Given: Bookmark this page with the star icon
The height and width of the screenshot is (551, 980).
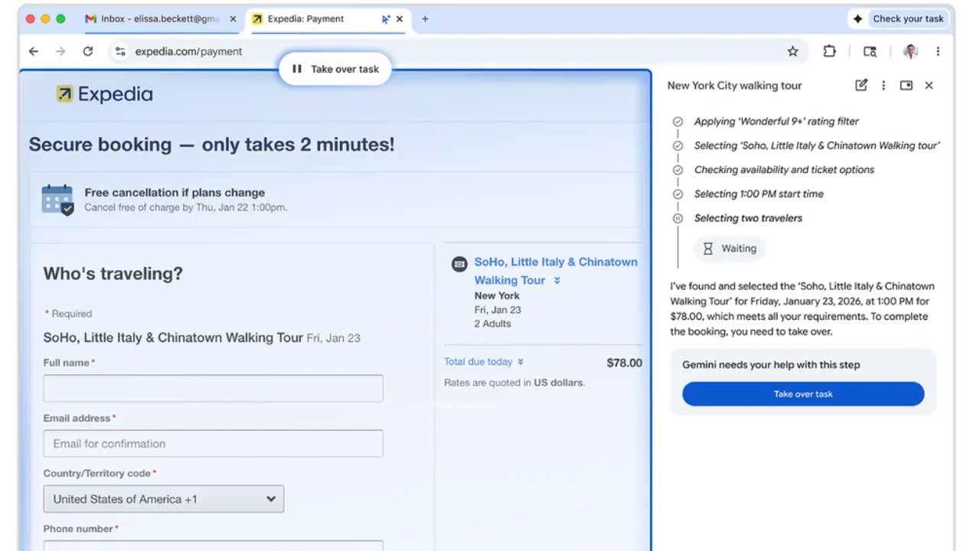Looking at the screenshot, I should [792, 51].
